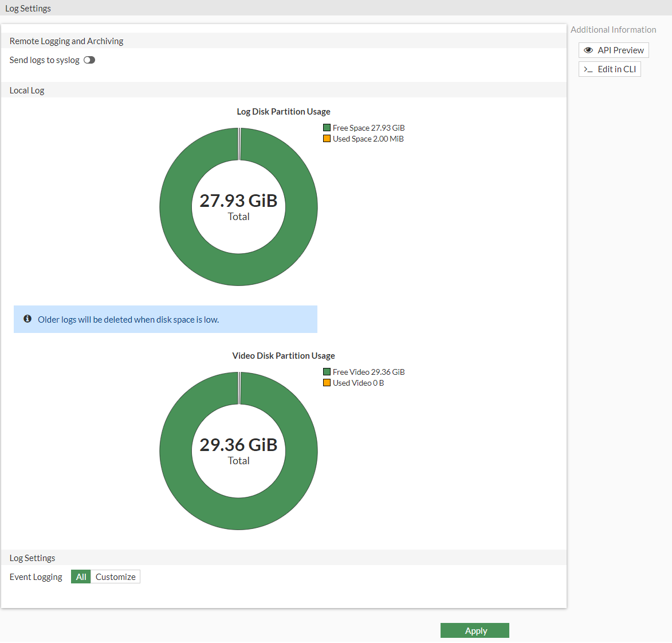
Task: Click the Apply button
Action: click(x=475, y=630)
